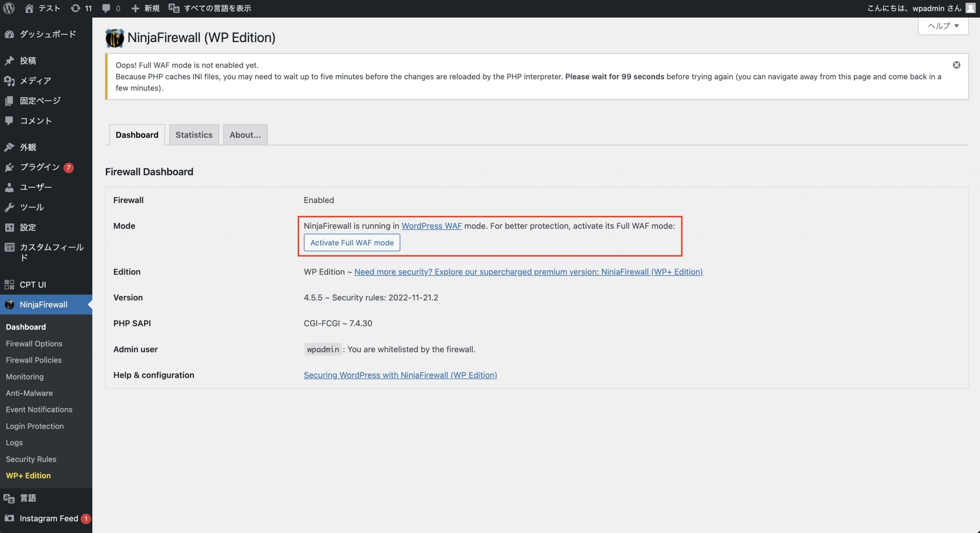Click the WordPress logo in the admin bar
The height and width of the screenshot is (533, 980).
[x=9, y=8]
